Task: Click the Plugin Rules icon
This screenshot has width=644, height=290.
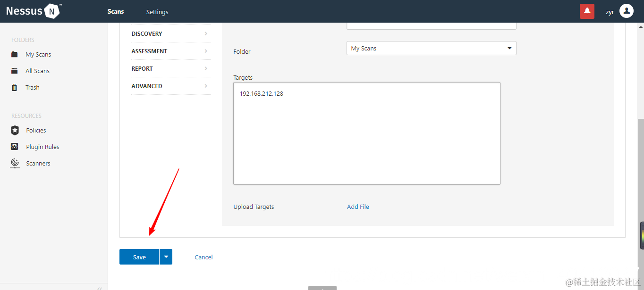Action: coord(15,147)
